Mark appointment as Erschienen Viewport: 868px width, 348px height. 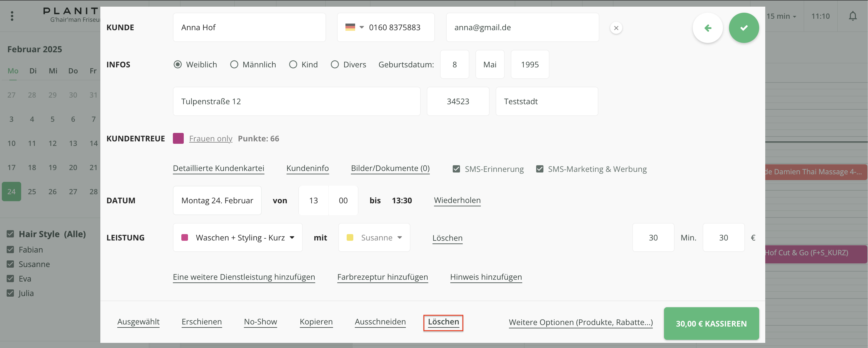202,321
